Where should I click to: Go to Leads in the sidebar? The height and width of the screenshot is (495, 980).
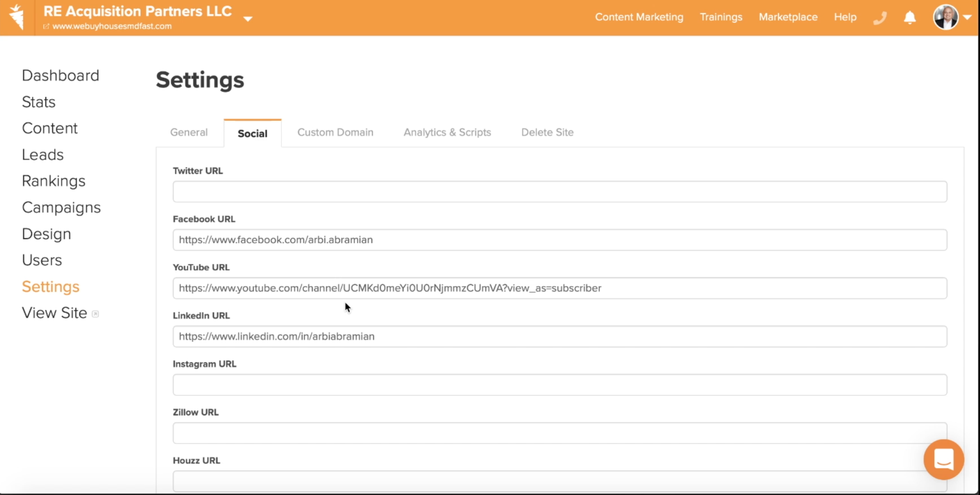tap(43, 154)
